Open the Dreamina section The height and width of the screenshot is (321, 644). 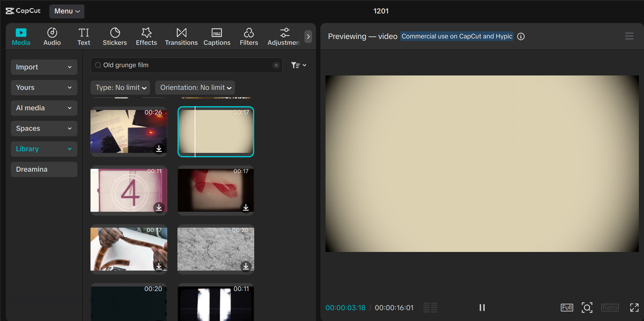pos(44,169)
